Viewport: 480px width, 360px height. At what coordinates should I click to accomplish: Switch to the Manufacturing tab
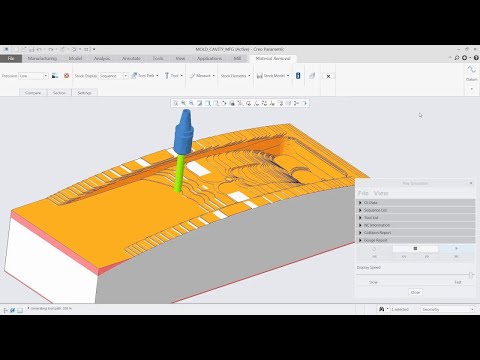pyautogui.click(x=42, y=58)
